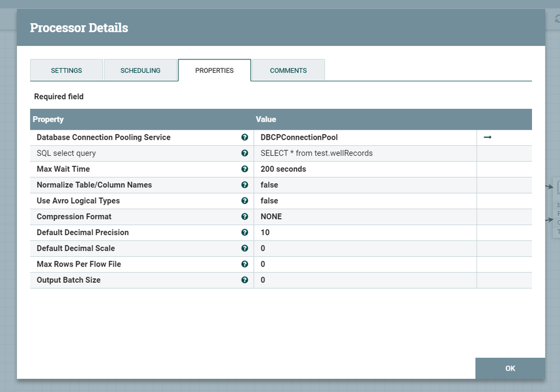
Task: Click the Max Rows Per Flow File value
Action: click(x=364, y=264)
